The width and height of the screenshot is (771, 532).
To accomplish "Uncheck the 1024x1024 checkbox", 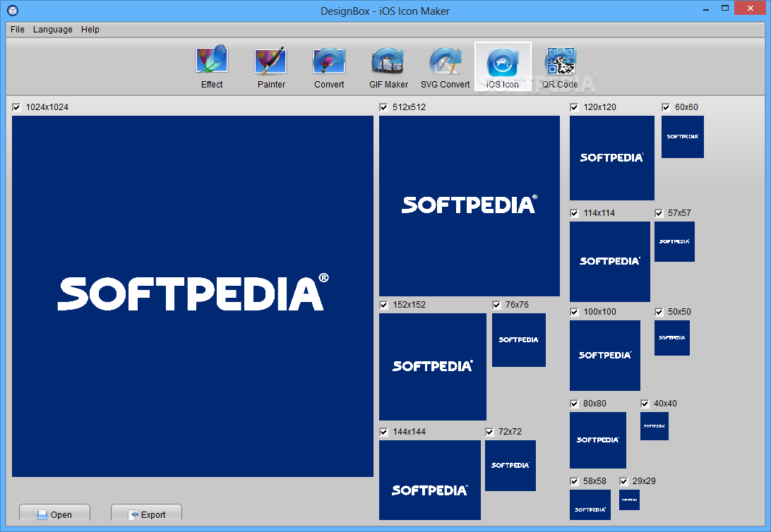I will (x=17, y=107).
